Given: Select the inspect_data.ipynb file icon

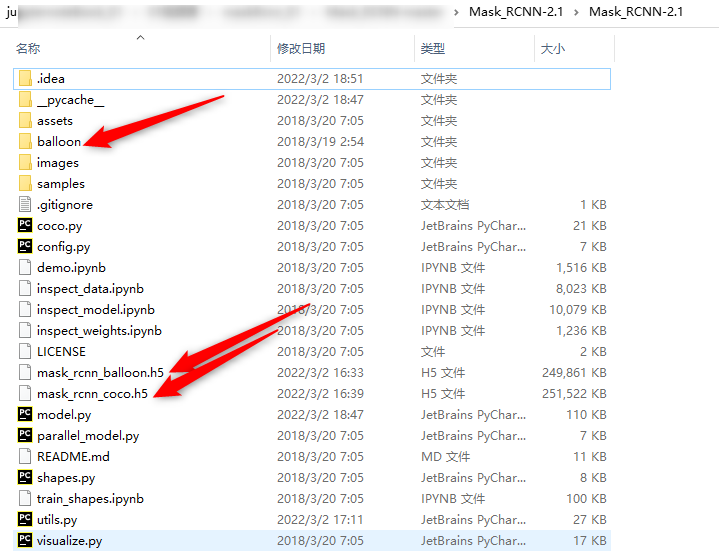Looking at the screenshot, I should (25, 289).
